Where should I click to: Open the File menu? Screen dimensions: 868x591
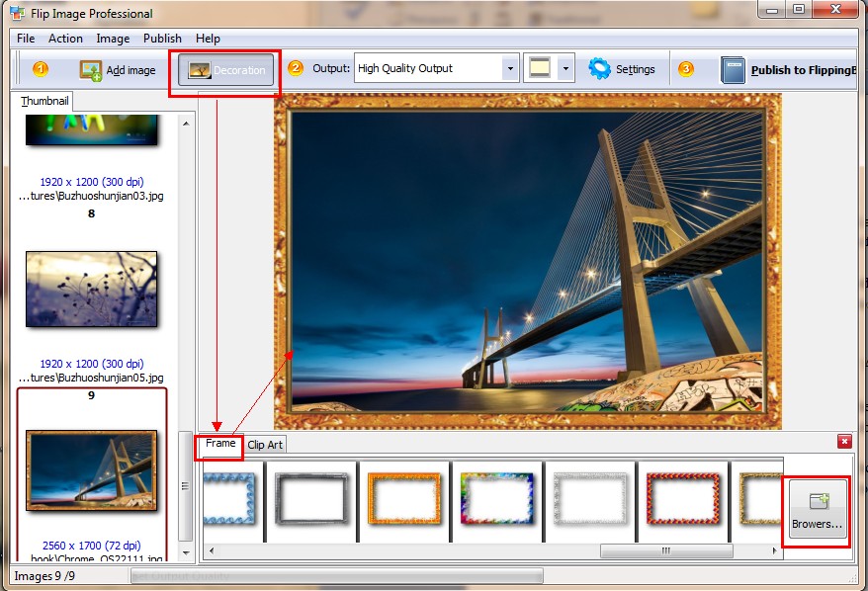coord(26,39)
